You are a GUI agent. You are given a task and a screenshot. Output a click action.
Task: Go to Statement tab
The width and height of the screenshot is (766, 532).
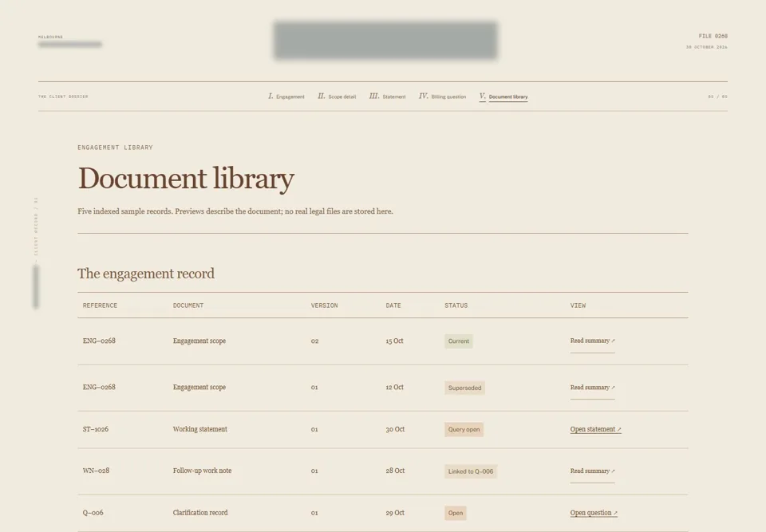click(x=388, y=97)
